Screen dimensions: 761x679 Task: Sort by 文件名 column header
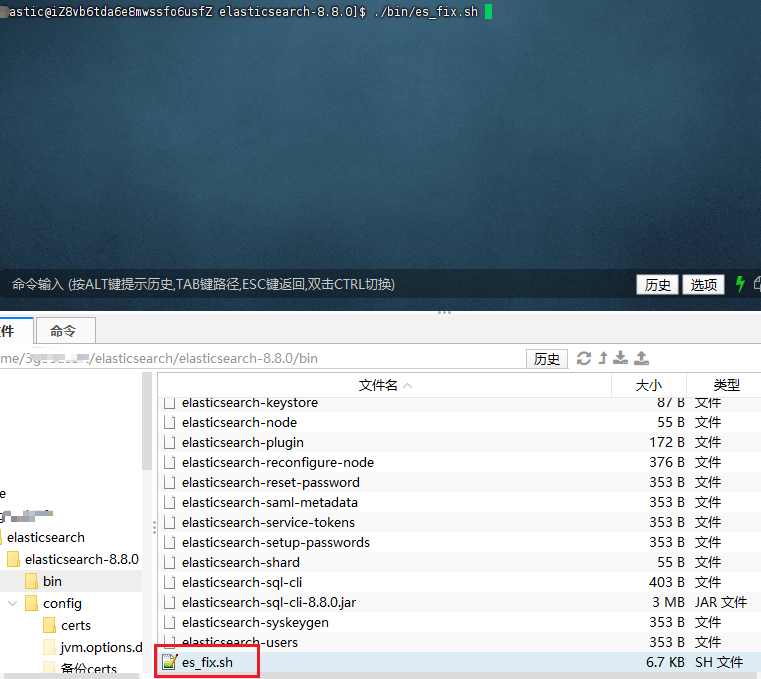(x=384, y=385)
